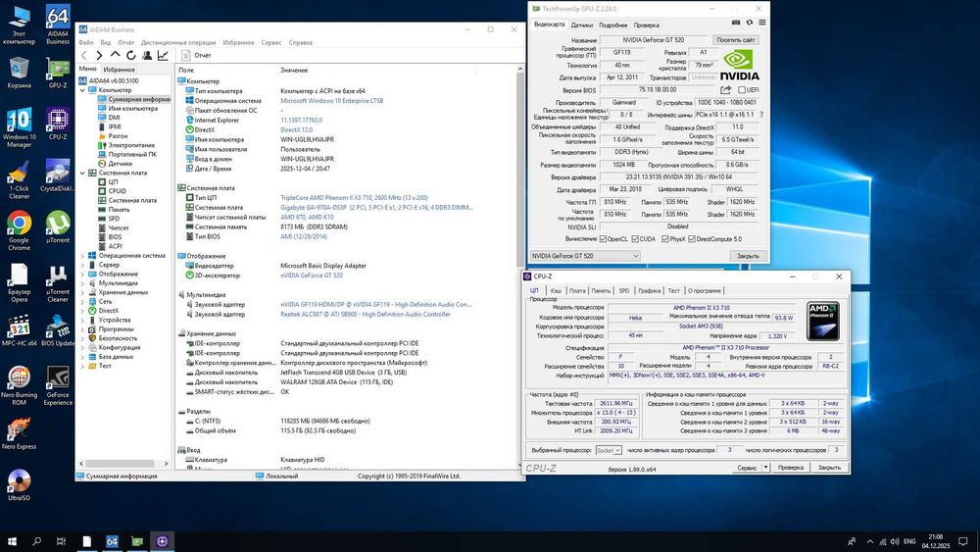Click the AIDA64 forward navigation arrow
This screenshot has width=980, height=552.
[x=99, y=56]
